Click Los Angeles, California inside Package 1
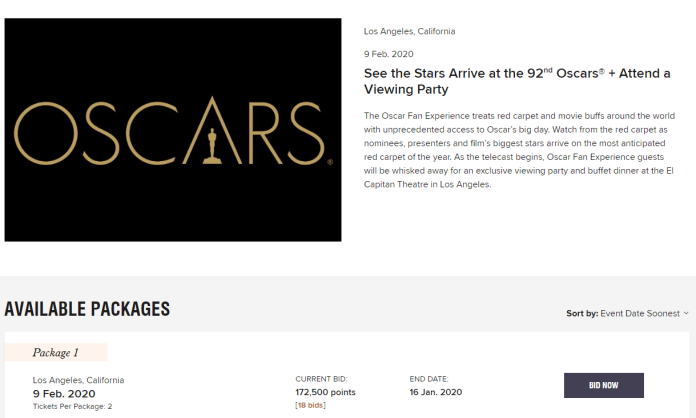The image size is (696, 418). [x=78, y=380]
